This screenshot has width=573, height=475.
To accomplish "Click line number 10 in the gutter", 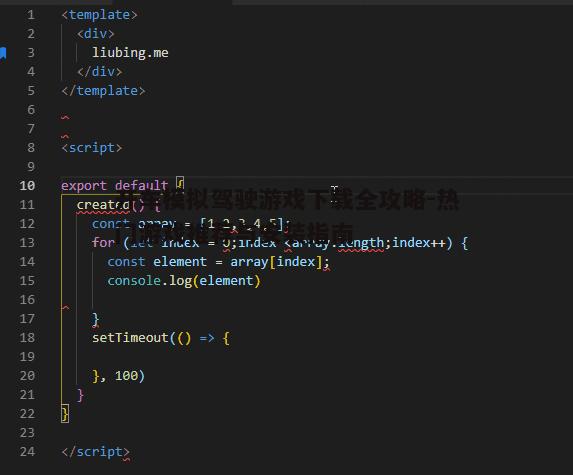I will click(x=27, y=186).
